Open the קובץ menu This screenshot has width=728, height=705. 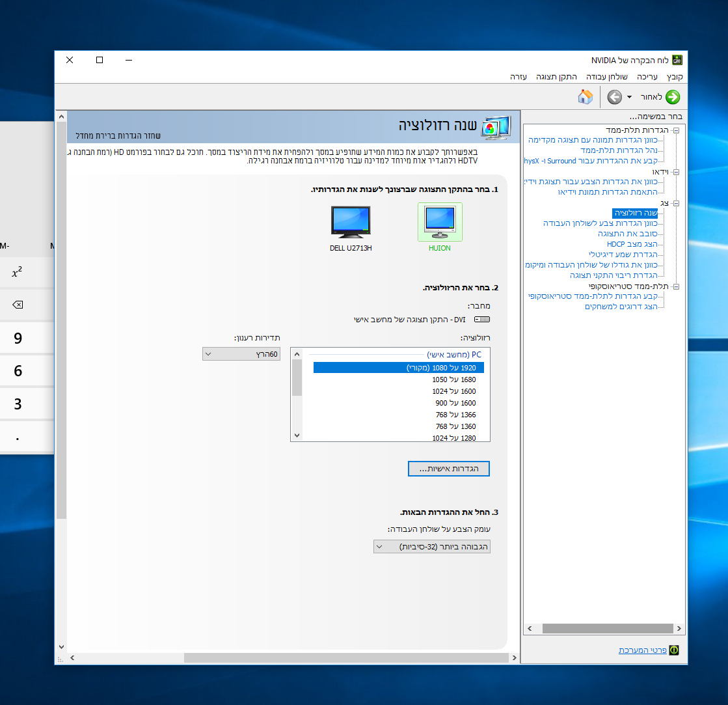coord(675,76)
